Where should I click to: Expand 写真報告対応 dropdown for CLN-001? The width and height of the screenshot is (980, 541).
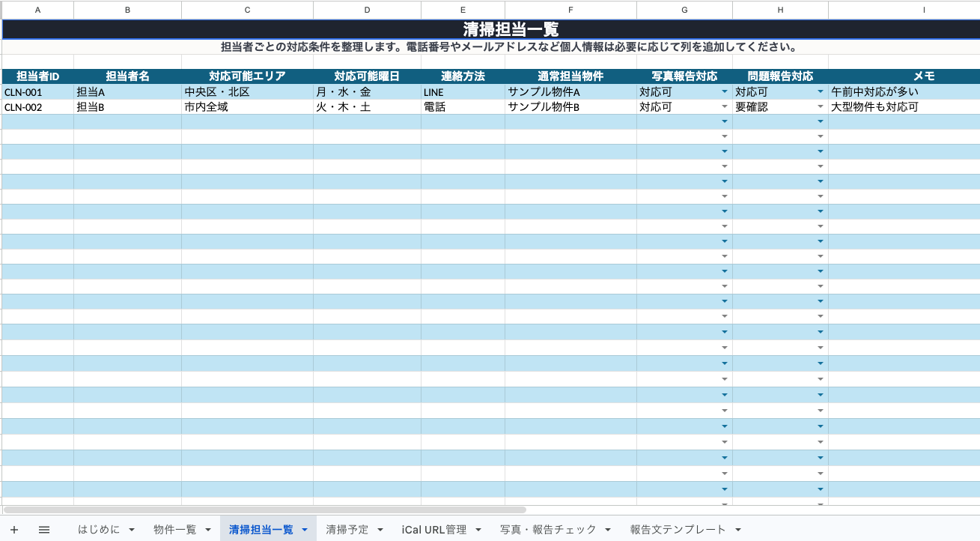(x=724, y=92)
